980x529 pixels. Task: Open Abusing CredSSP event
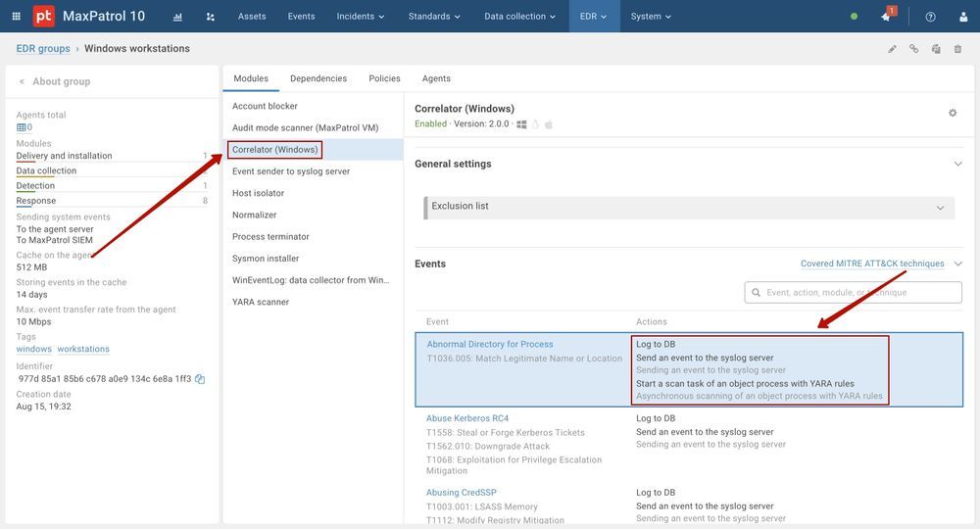[x=462, y=493]
